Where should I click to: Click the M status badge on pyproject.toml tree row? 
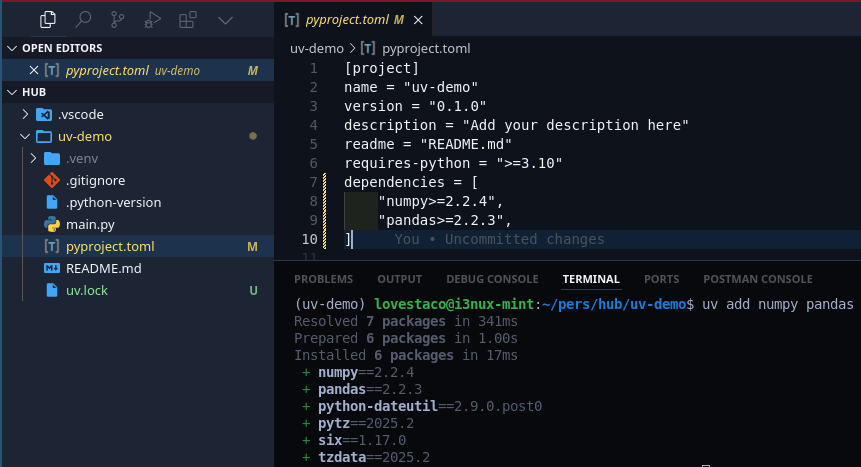pos(252,246)
